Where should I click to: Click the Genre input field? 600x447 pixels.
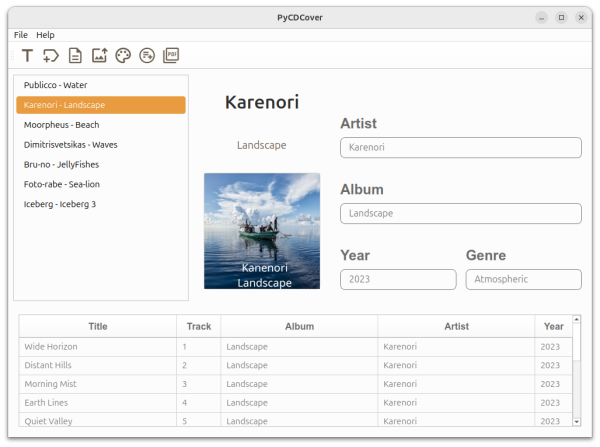coord(523,279)
